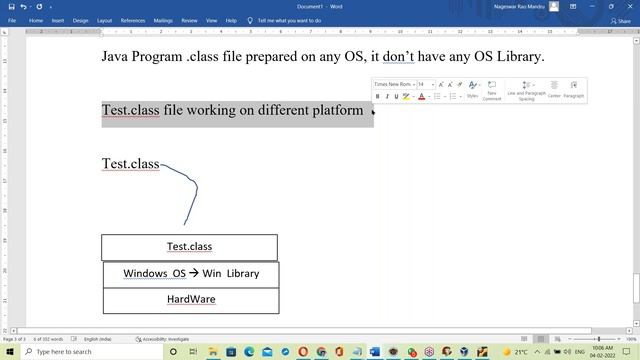Click the tab selector at ruler corner
The height and width of the screenshot is (360, 640).
pos(4,32)
